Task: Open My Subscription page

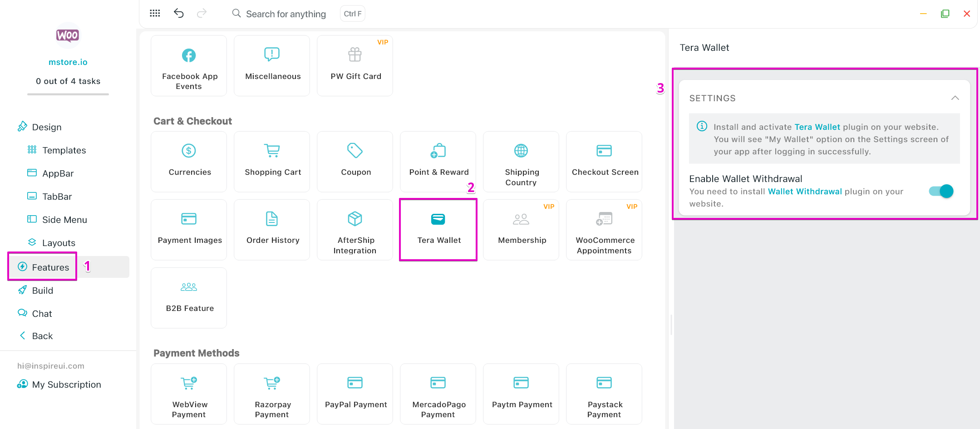Action: tap(66, 385)
